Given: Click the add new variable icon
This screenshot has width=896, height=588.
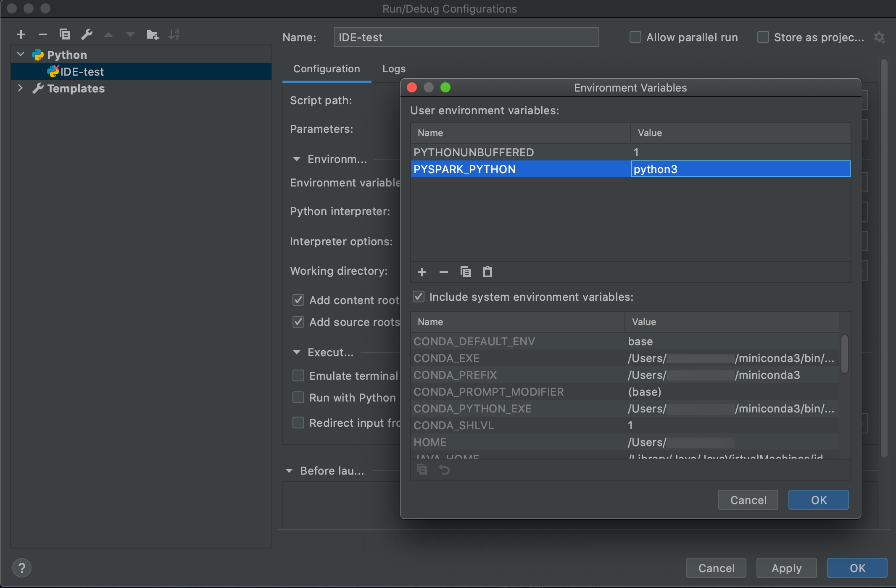Looking at the screenshot, I should coord(422,271).
